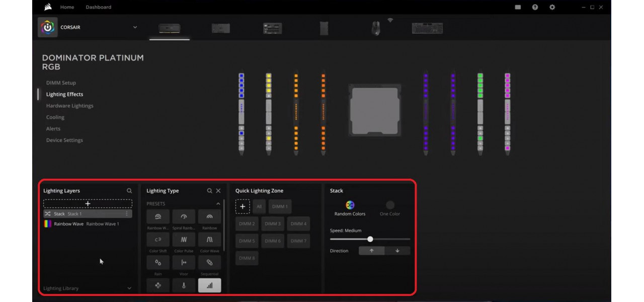
Task: Choose the Color Wave lighting type
Action: [x=209, y=240]
